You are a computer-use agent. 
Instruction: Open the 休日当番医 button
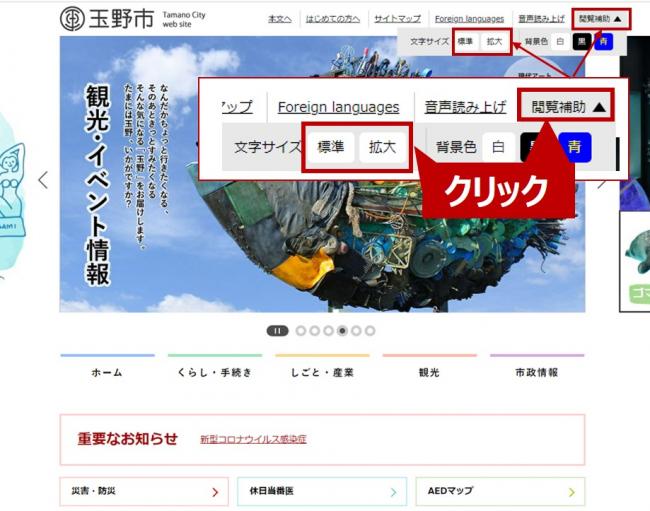coord(322,492)
